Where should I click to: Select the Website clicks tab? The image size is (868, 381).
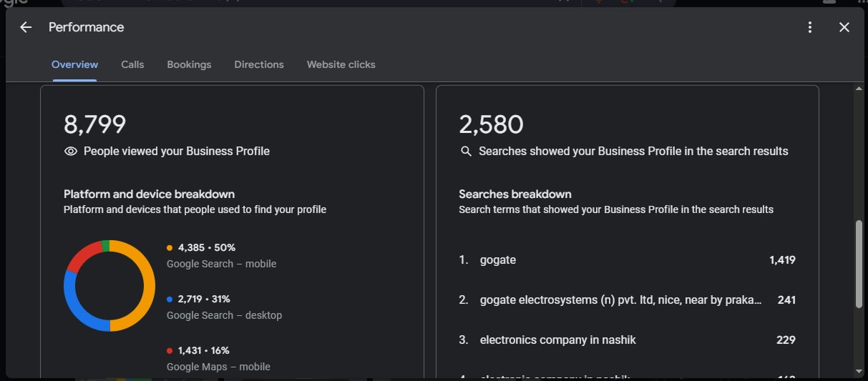click(x=341, y=64)
